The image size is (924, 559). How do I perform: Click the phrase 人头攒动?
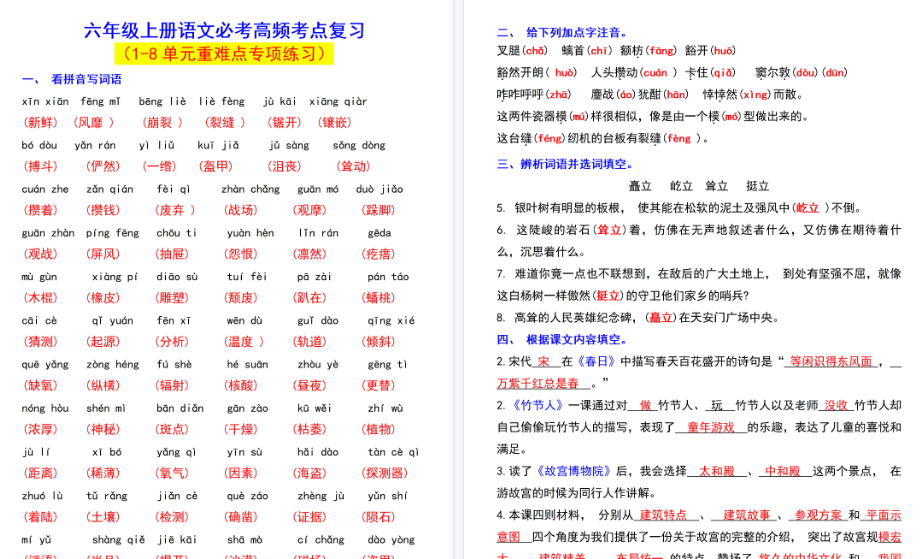tap(615, 72)
